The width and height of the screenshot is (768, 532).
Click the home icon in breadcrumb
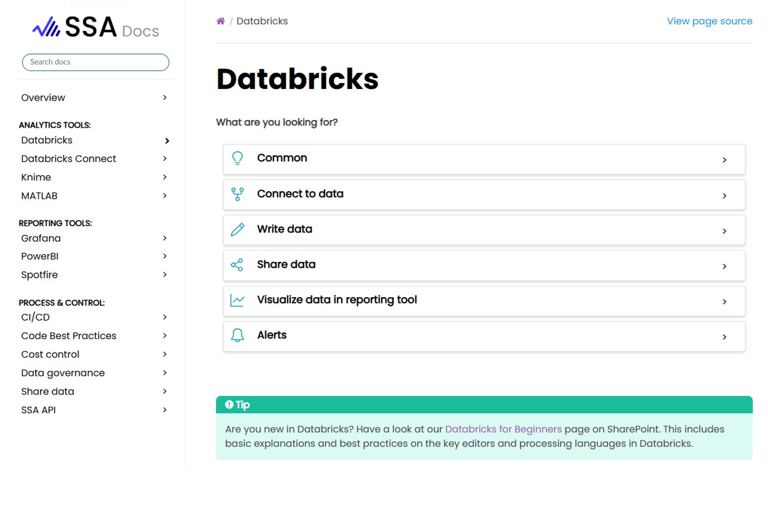[221, 21]
